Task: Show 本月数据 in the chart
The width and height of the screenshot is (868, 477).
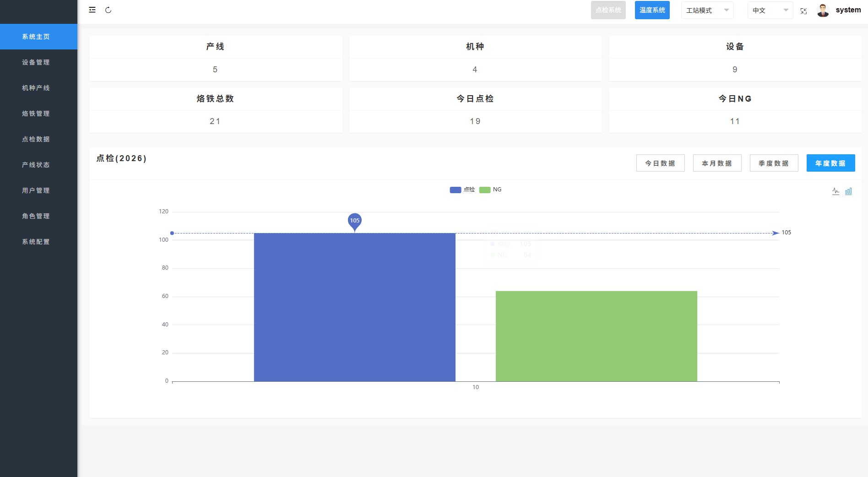Action: point(717,163)
